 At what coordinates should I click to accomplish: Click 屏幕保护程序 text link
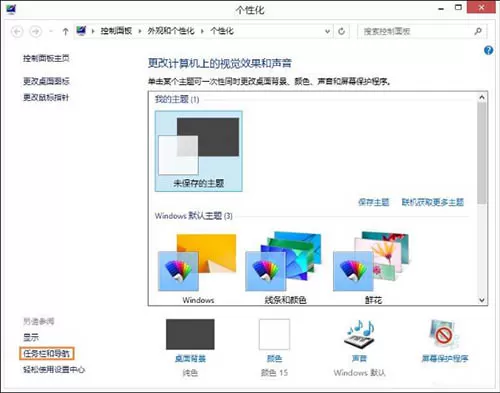click(x=445, y=359)
